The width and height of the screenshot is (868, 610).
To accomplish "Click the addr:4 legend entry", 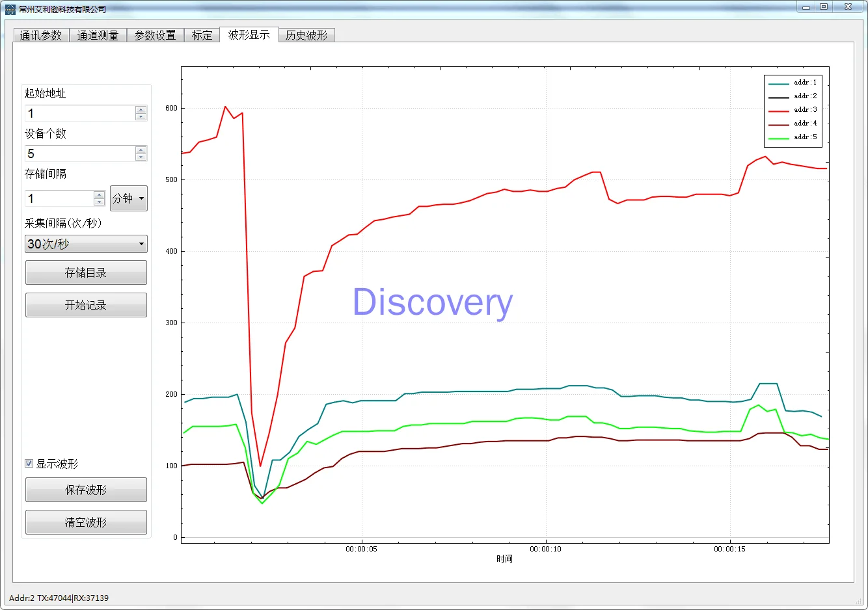I will click(x=793, y=124).
